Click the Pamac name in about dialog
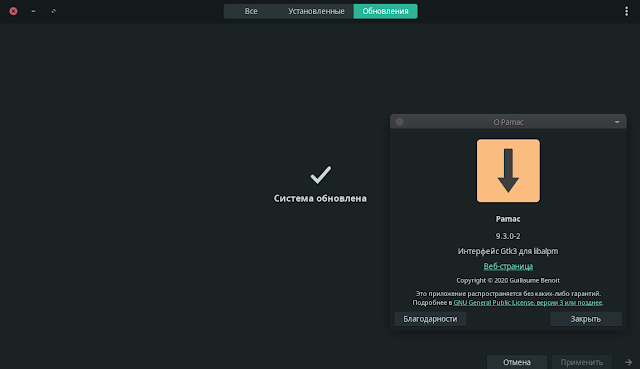Image resolution: width=640 pixels, height=369 pixels. (508, 219)
